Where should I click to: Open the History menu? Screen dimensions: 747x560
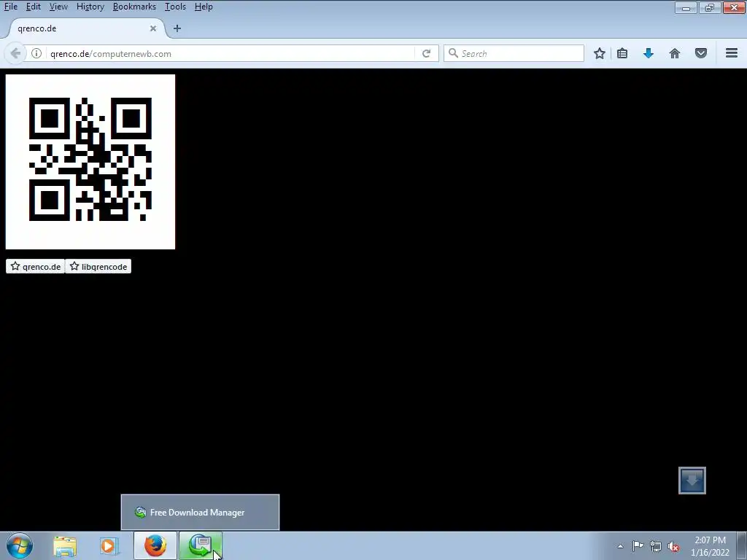click(x=90, y=7)
